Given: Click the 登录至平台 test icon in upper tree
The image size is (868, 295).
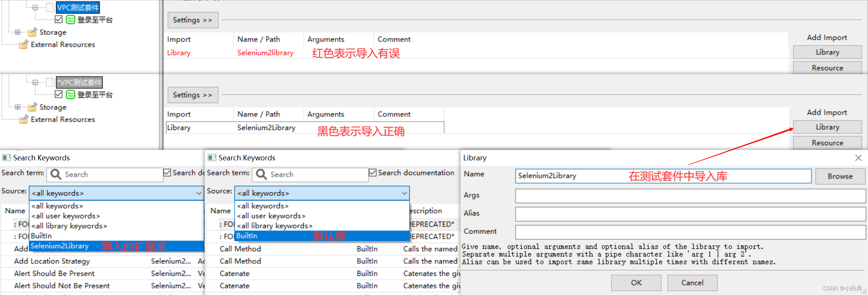Looking at the screenshot, I should (71, 20).
